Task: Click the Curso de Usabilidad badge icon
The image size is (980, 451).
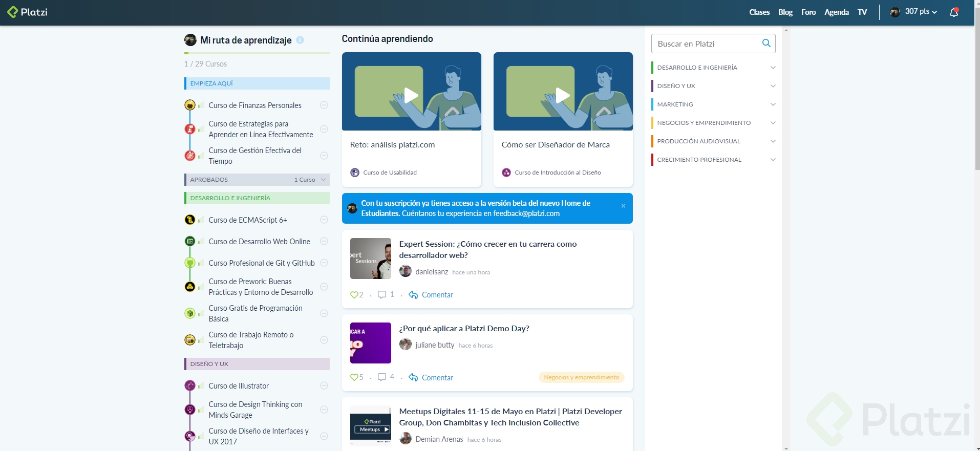Action: click(x=355, y=173)
